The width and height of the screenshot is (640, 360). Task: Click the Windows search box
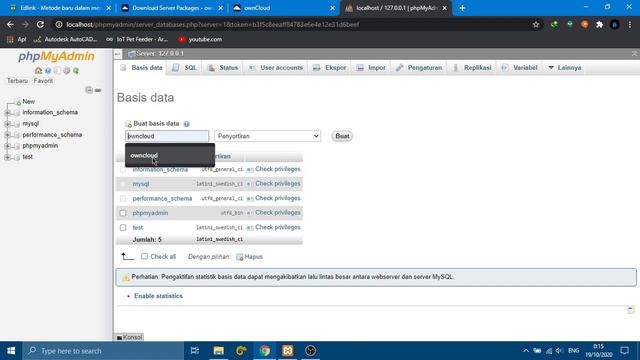point(103,351)
